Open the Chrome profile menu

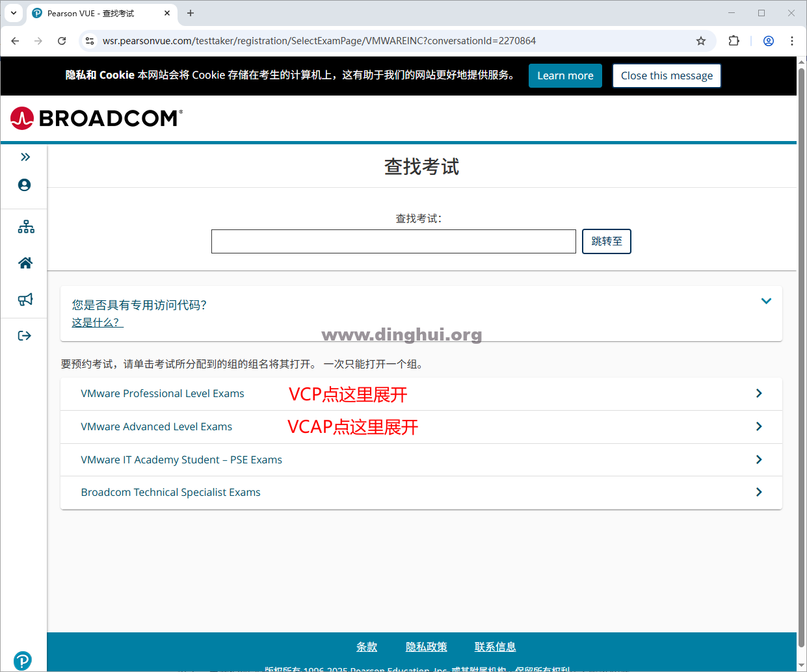click(x=769, y=41)
